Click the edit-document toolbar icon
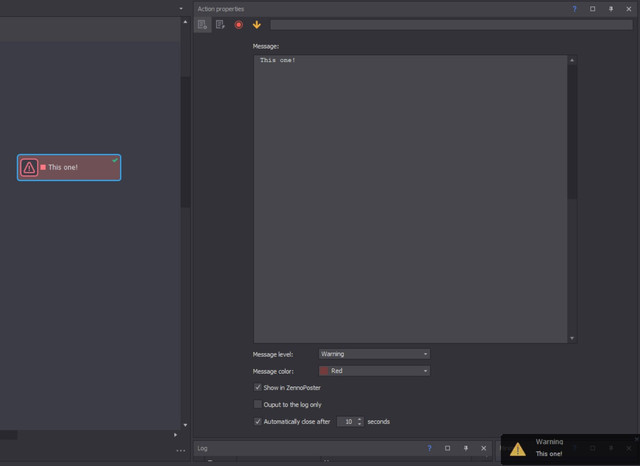Screen dimensions: 640x466 point(220,25)
